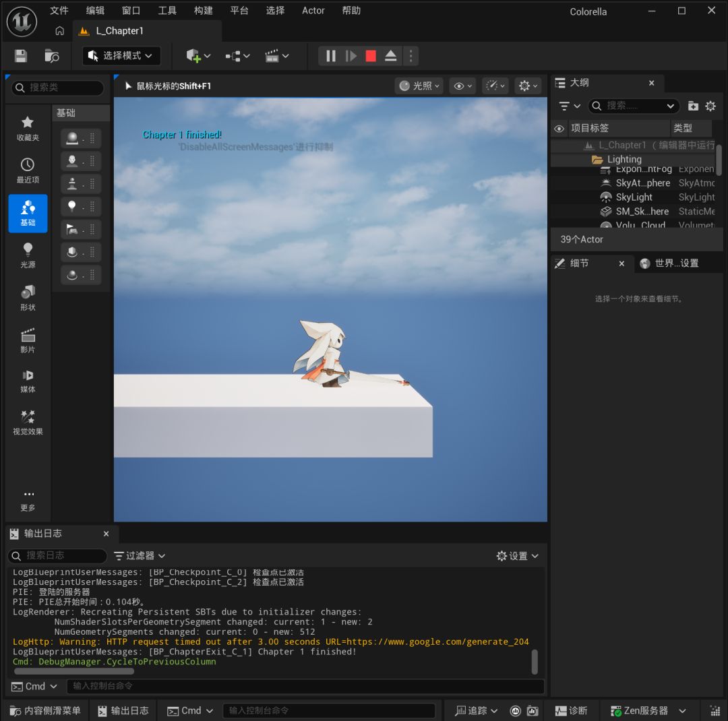Open the cinematics clapperboard dropdown
The width and height of the screenshot is (728, 721).
(x=277, y=56)
